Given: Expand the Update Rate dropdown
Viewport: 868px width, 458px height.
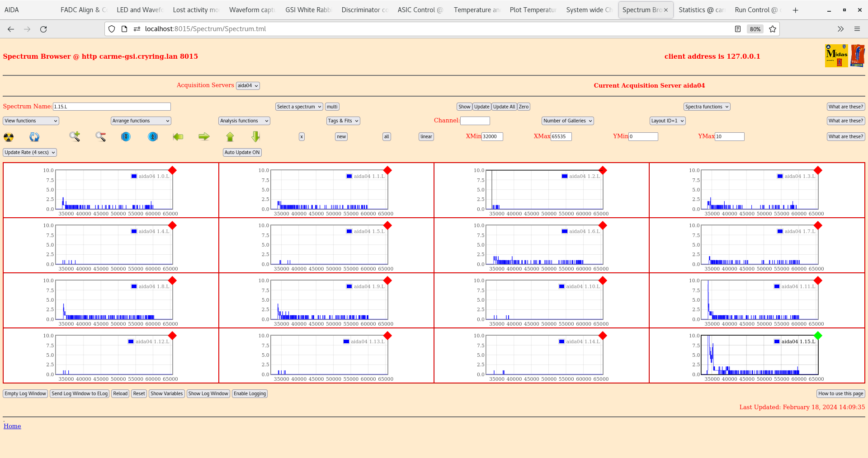Looking at the screenshot, I should [x=30, y=153].
